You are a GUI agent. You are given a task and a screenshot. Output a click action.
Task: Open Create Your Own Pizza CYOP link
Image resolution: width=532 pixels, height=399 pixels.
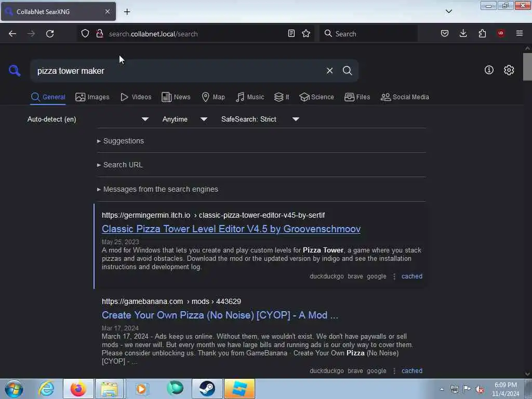220,315
